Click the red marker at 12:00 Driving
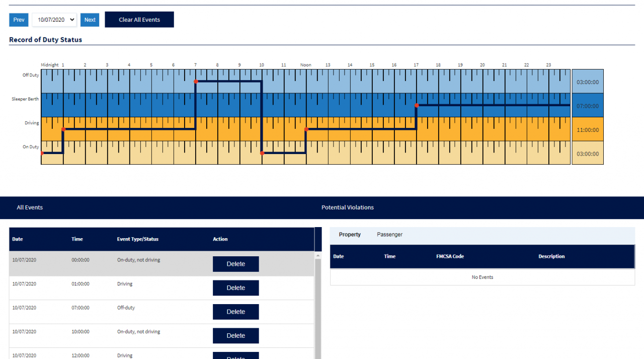Screen dimensions: 644x359 pyautogui.click(x=306, y=129)
